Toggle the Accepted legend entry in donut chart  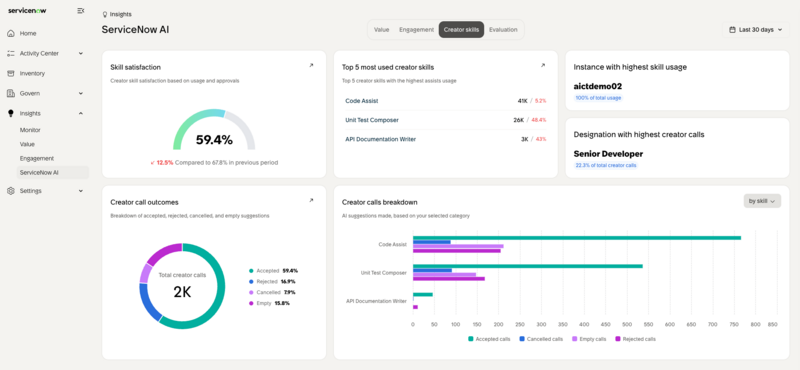[273, 270]
